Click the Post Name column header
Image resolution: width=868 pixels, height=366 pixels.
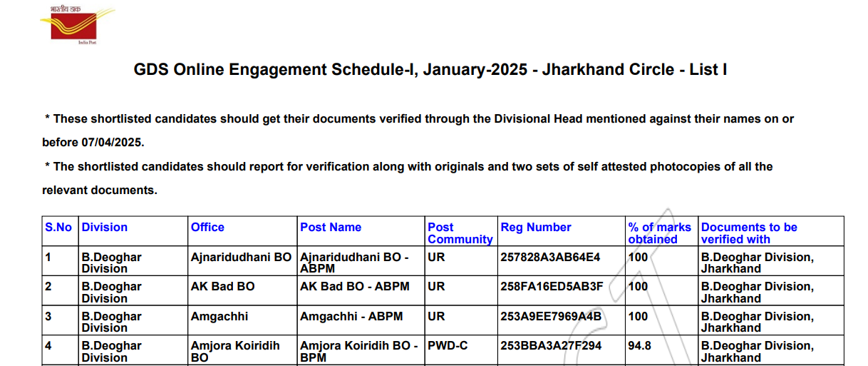331,228
